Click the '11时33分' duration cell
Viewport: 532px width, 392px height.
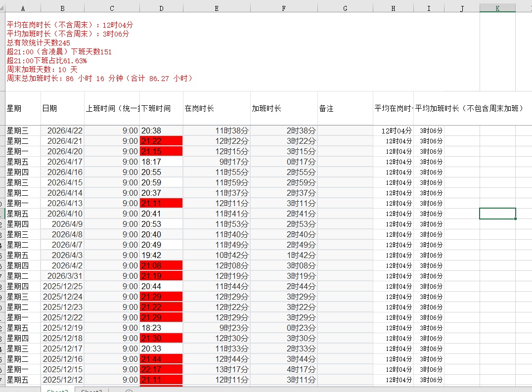click(x=217, y=348)
